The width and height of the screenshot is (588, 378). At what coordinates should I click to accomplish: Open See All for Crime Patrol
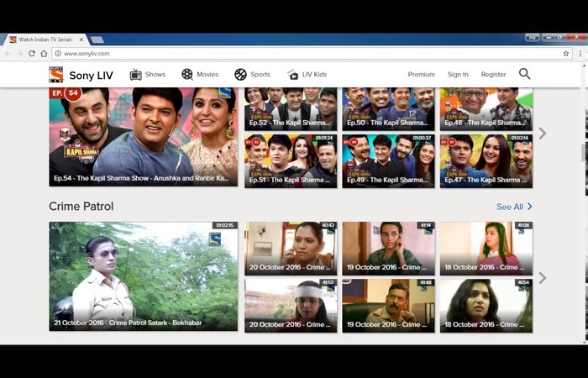click(x=514, y=207)
